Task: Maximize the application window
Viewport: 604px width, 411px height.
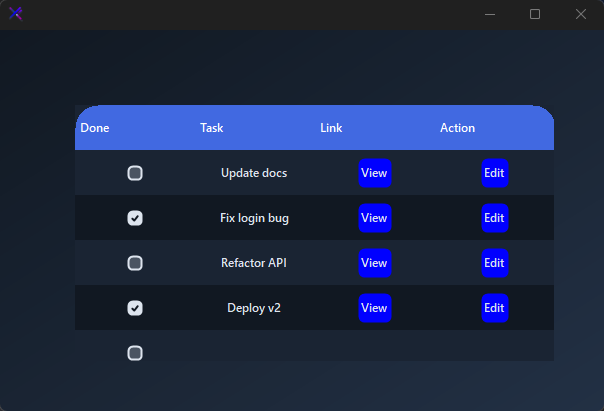Action: 535,14
